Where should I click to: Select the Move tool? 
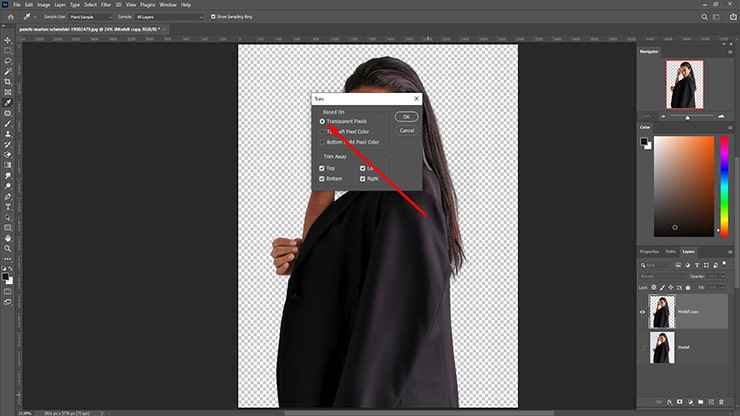8,40
